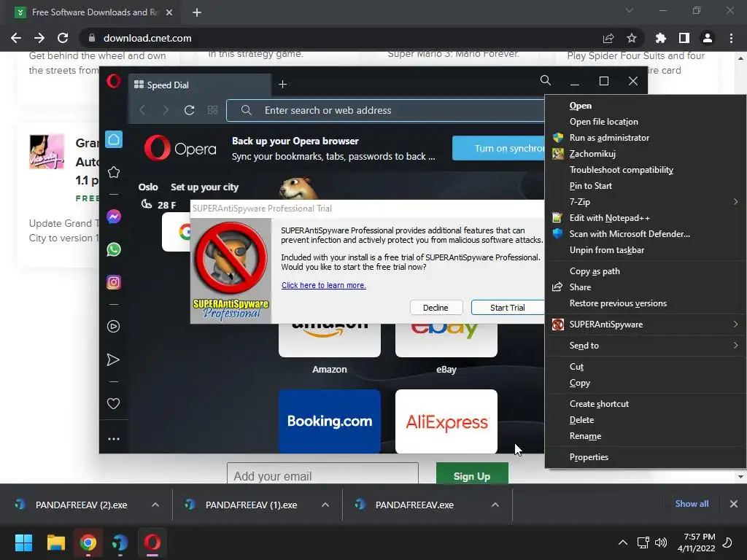Share this page from Chrome address bar
747x560 pixels.
pos(608,38)
